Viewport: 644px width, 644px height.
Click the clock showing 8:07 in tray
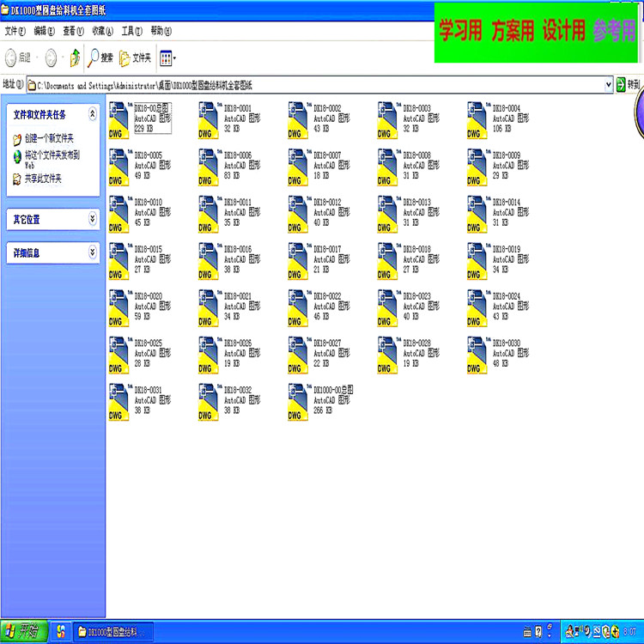[629, 631]
